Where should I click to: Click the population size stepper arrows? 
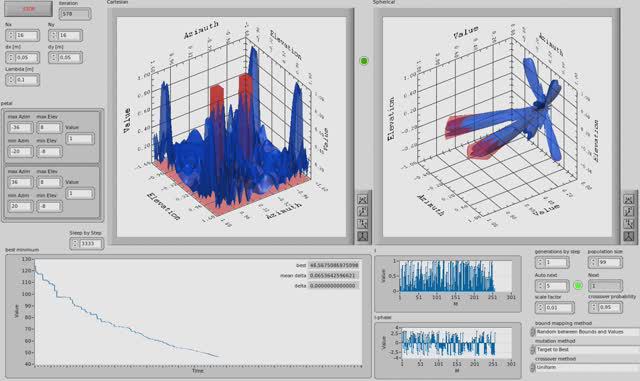(x=594, y=262)
